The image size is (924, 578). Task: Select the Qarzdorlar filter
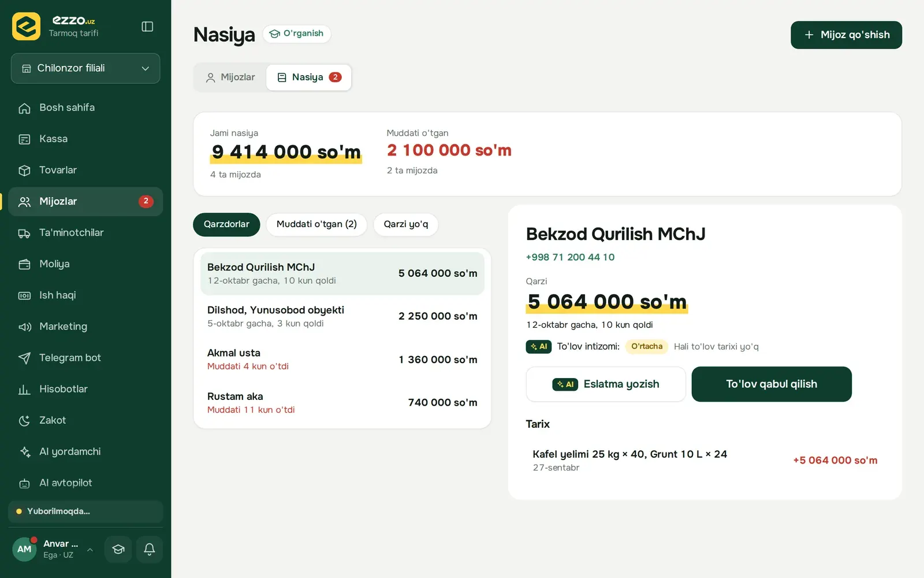[226, 224]
